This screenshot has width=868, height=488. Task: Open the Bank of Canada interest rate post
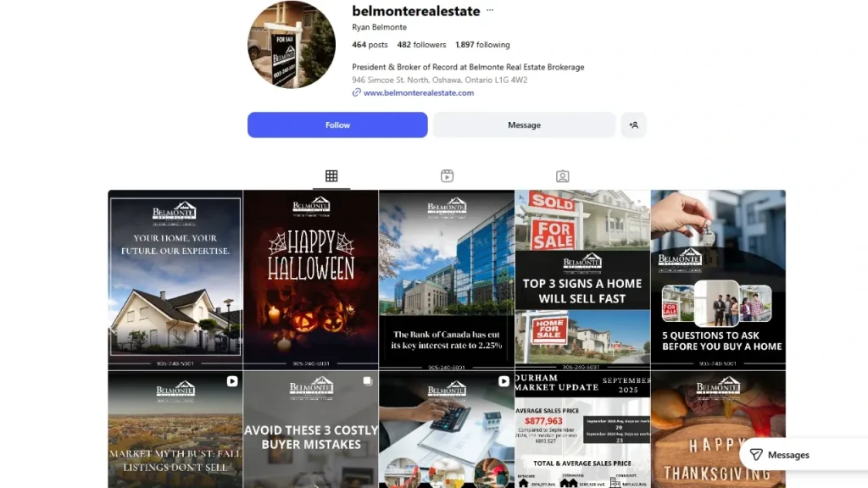click(446, 279)
